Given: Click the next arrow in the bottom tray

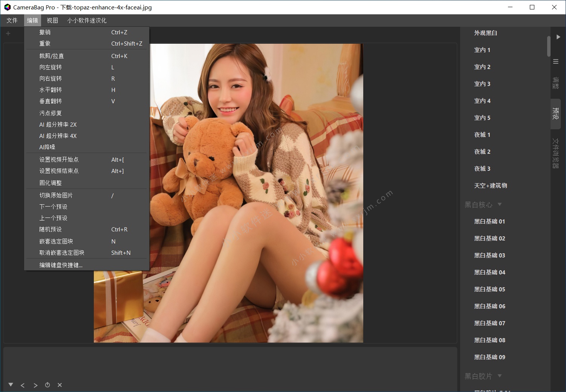Looking at the screenshot, I should point(35,385).
